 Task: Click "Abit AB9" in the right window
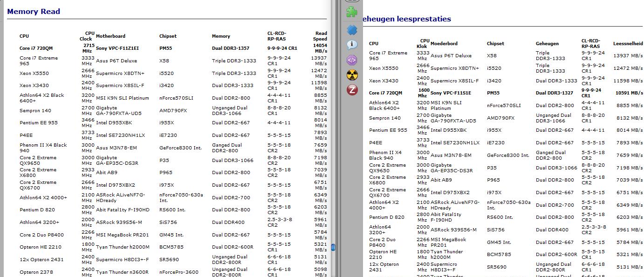[x=441, y=180]
